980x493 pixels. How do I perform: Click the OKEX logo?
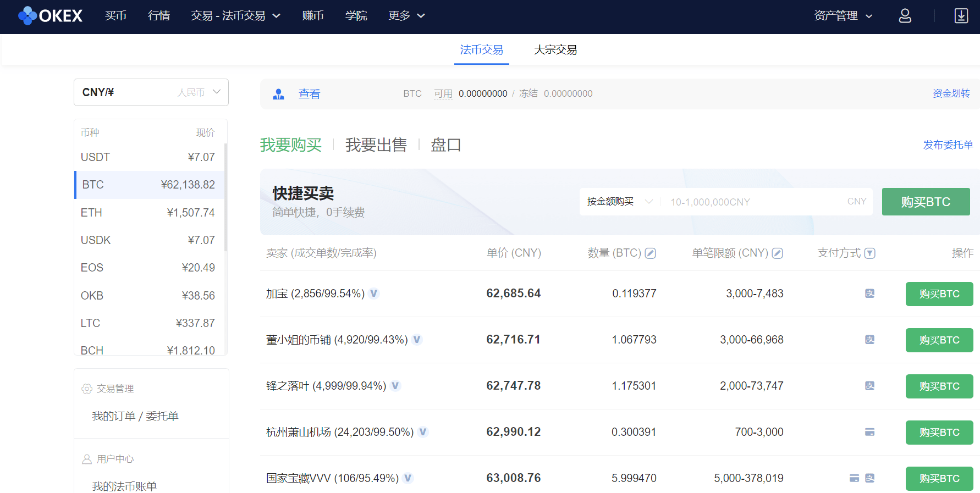click(50, 15)
